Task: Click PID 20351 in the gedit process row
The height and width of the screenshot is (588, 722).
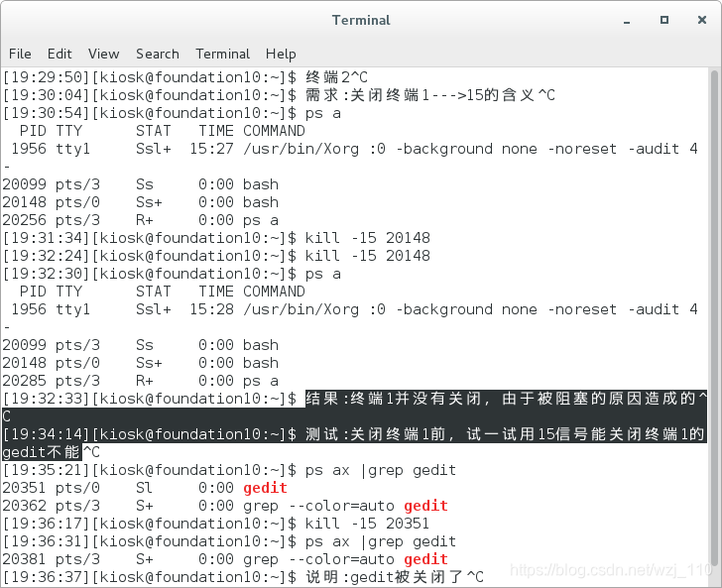Action: [24, 488]
